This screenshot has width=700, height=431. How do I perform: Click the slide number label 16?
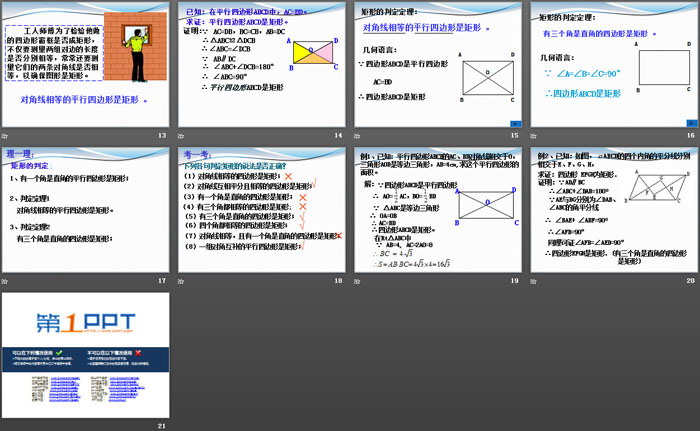point(691,135)
